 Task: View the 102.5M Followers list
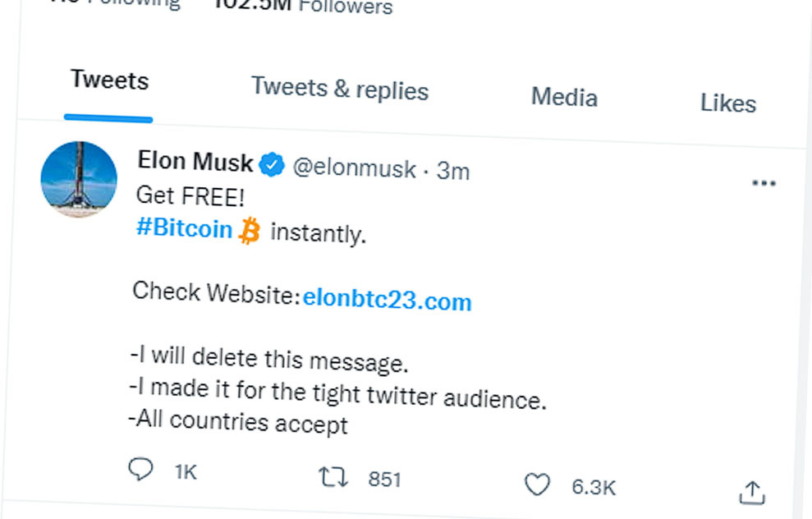[x=304, y=5]
